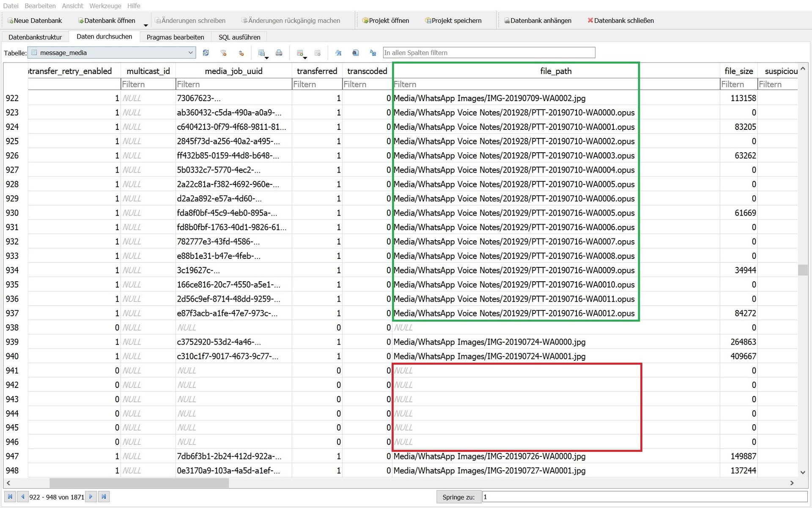Expand save table dropdown arrow

click(x=267, y=57)
